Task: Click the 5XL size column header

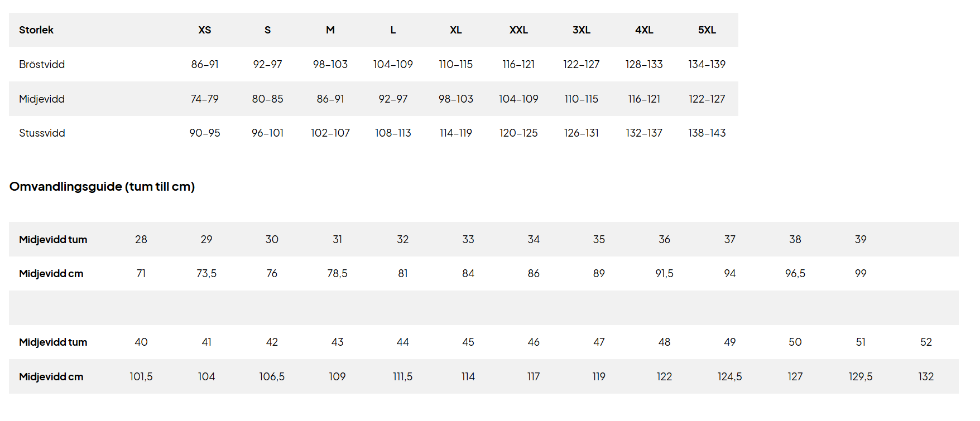Action: pos(707,30)
